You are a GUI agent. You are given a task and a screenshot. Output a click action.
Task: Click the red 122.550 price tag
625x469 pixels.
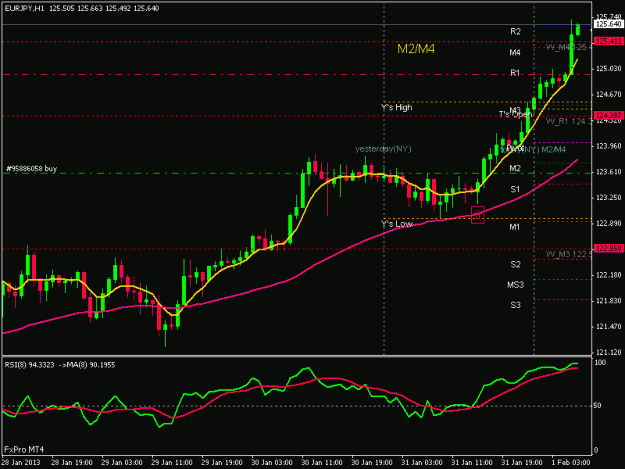608,248
